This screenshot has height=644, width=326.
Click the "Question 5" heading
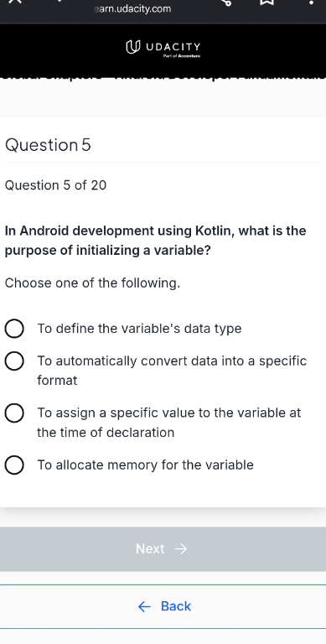[48, 145]
